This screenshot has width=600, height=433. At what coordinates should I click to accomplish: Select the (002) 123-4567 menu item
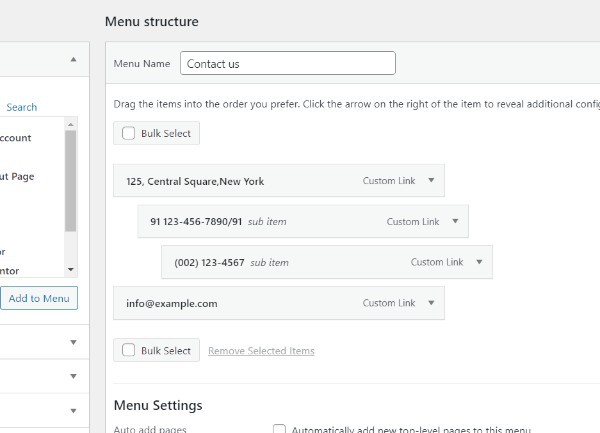(x=327, y=262)
